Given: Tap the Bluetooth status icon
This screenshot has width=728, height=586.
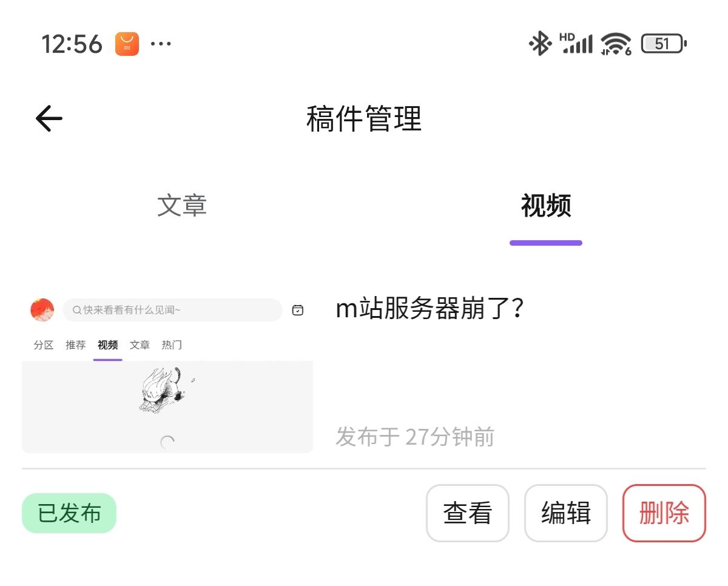Looking at the screenshot, I should click(x=540, y=44).
